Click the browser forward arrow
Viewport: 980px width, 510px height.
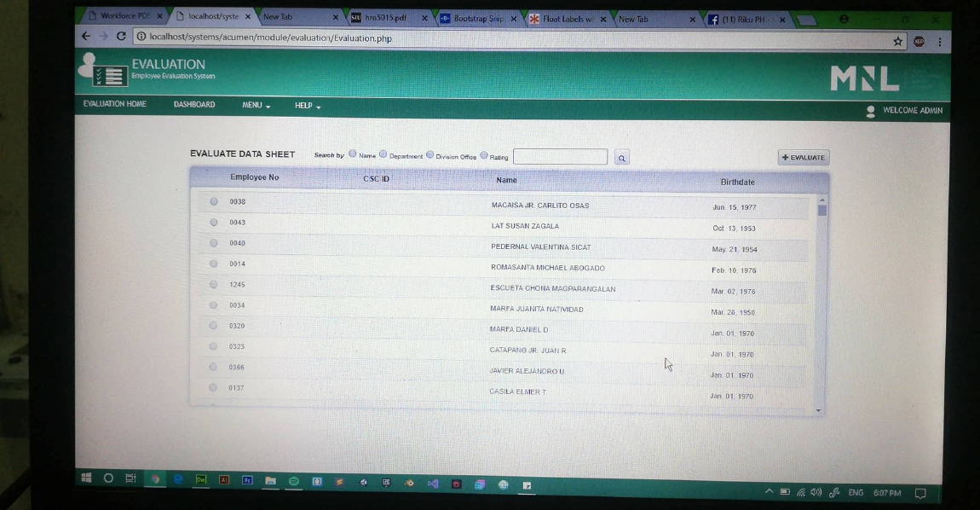click(x=104, y=37)
